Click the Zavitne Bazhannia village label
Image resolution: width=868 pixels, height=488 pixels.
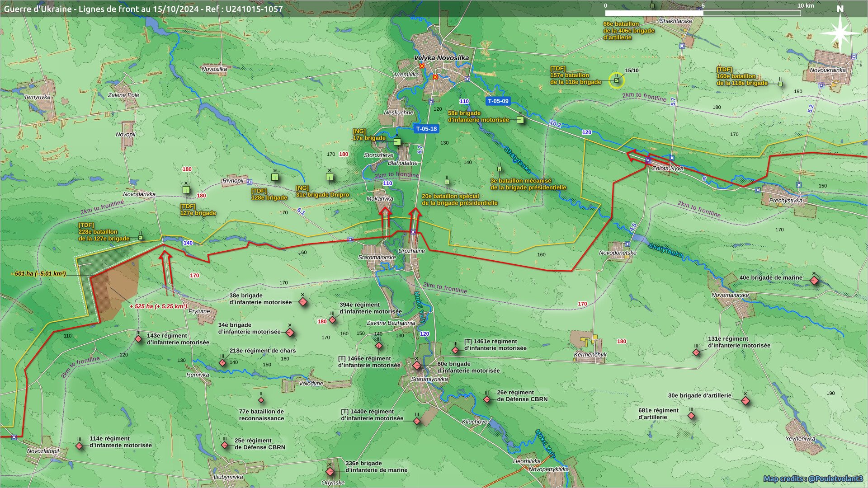tap(391, 323)
